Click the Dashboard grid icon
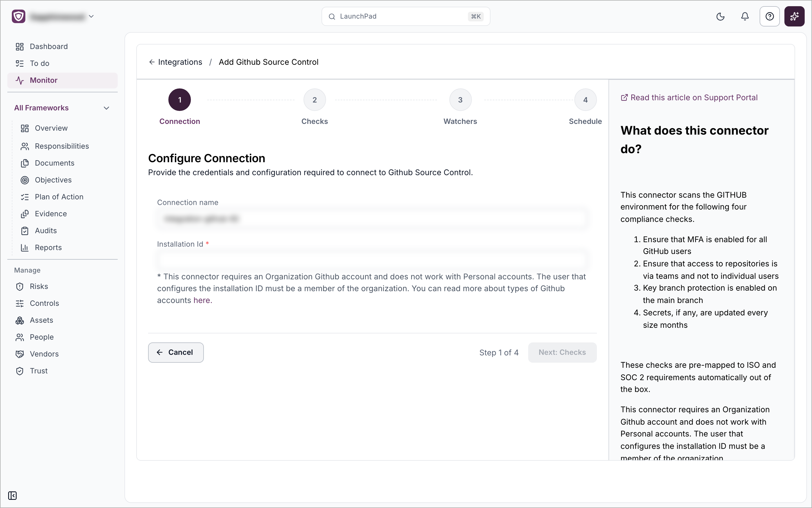Image resolution: width=812 pixels, height=508 pixels. 20,47
